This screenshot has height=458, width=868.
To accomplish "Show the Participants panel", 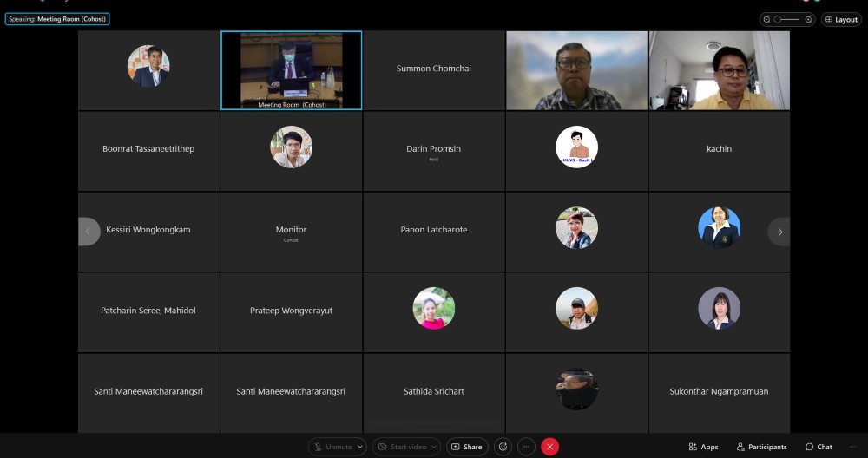I will coord(761,447).
